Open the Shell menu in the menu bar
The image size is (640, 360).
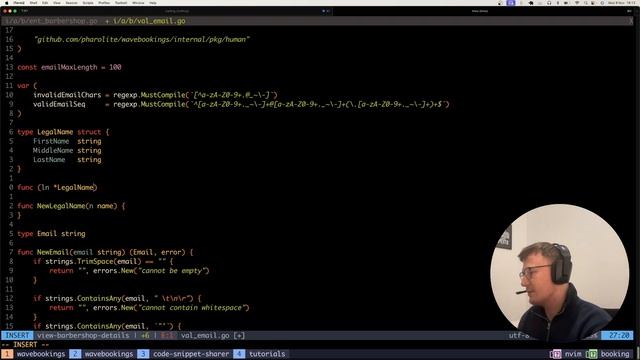tap(33, 3)
